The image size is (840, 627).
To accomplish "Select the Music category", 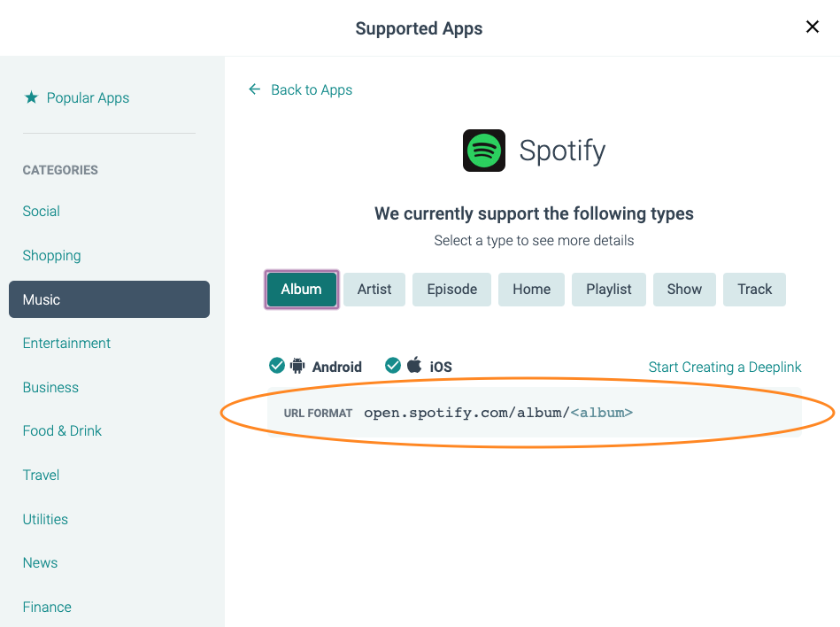I will tap(109, 299).
